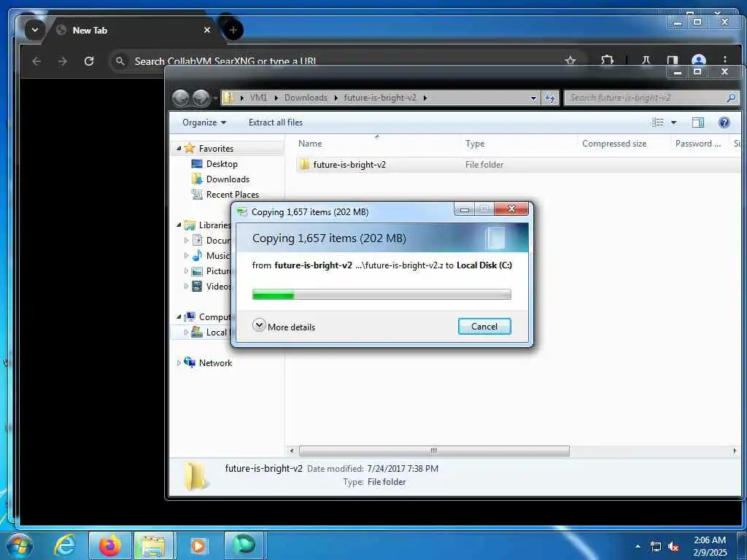Select Network in the navigation tree

click(215, 363)
